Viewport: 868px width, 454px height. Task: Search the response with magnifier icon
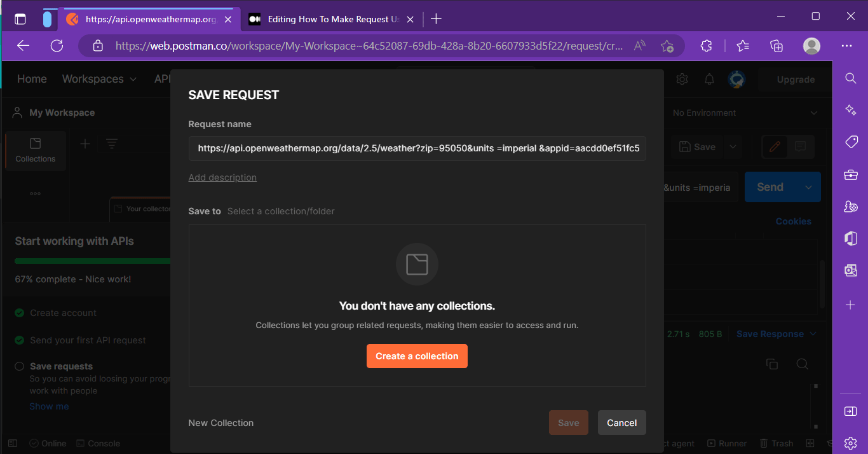[x=803, y=364]
